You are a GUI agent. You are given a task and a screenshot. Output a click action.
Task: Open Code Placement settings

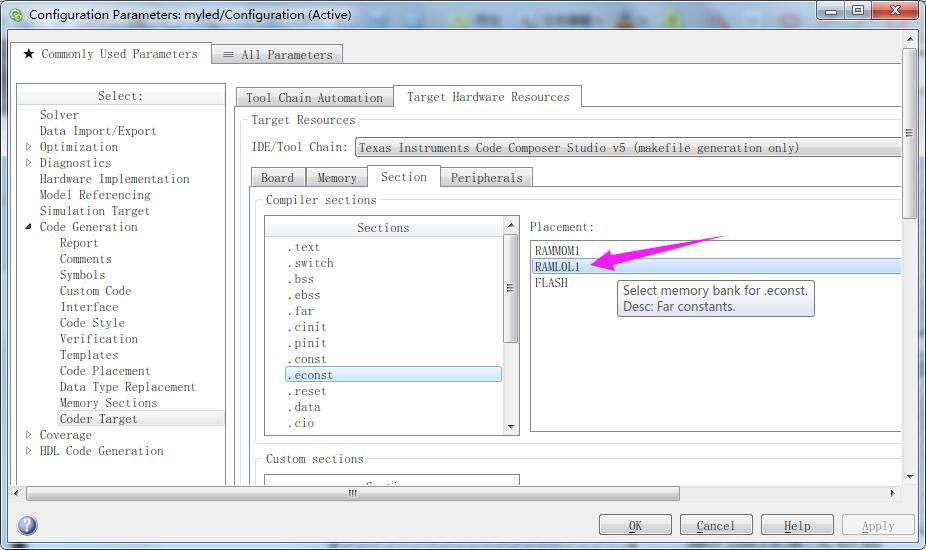pyautogui.click(x=105, y=370)
